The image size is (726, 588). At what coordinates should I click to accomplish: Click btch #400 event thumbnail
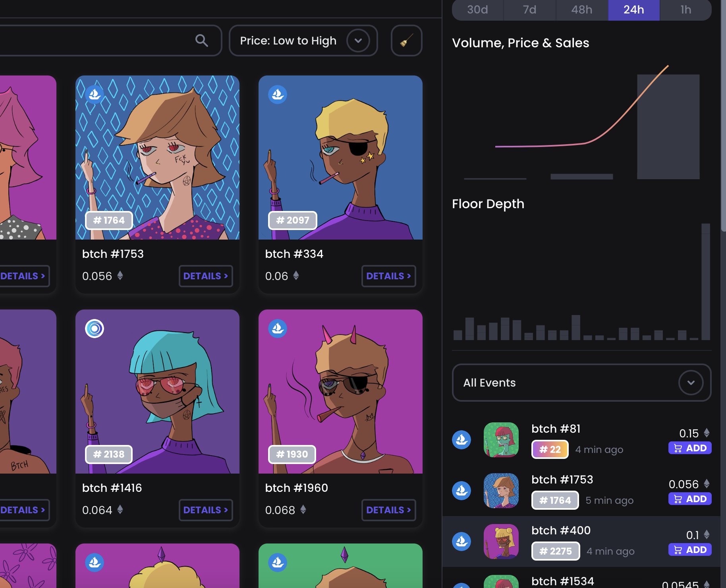point(501,542)
